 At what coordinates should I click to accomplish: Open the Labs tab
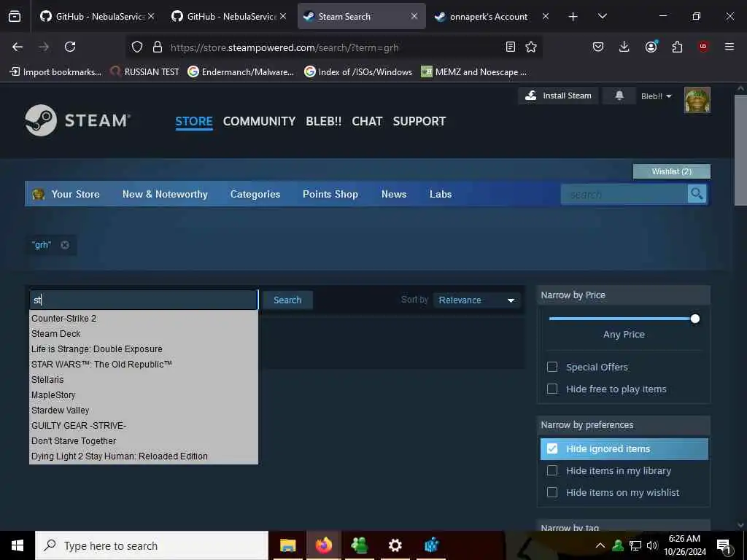click(440, 194)
